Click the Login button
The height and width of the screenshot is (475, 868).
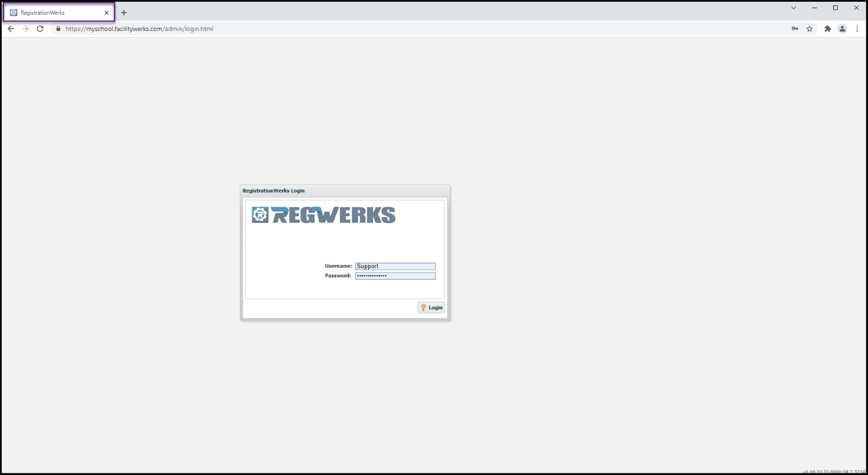[x=431, y=308]
